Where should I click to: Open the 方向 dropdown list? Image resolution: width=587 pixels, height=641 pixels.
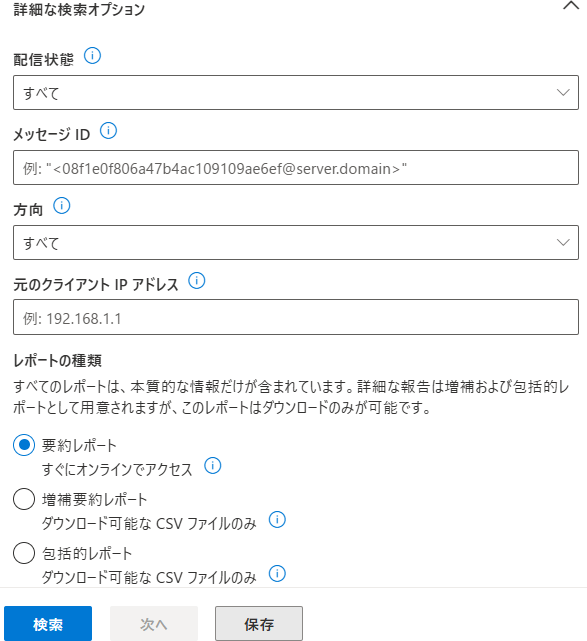[x=296, y=242]
